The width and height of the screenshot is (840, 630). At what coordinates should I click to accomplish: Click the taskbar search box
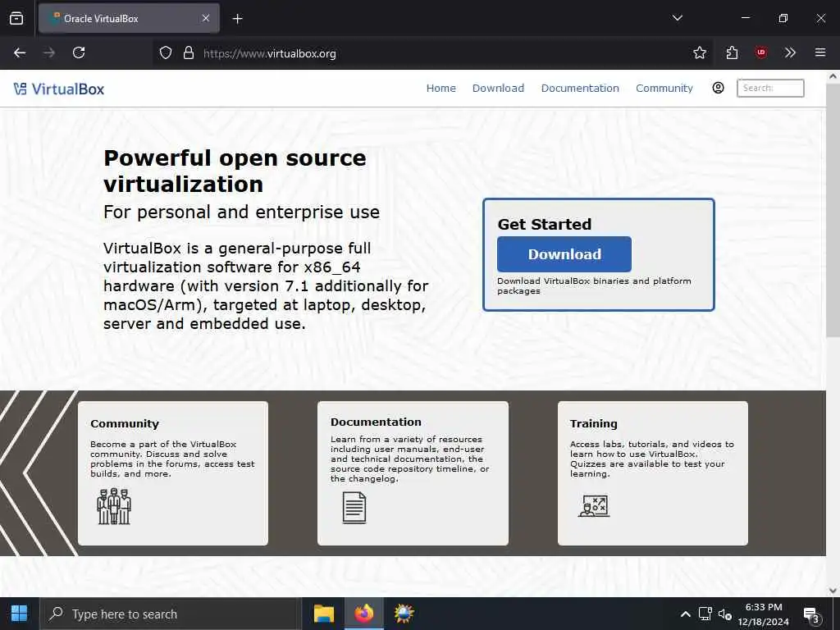(x=171, y=614)
